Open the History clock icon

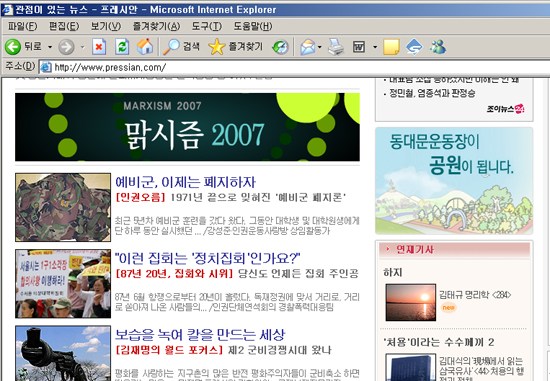[x=281, y=47]
